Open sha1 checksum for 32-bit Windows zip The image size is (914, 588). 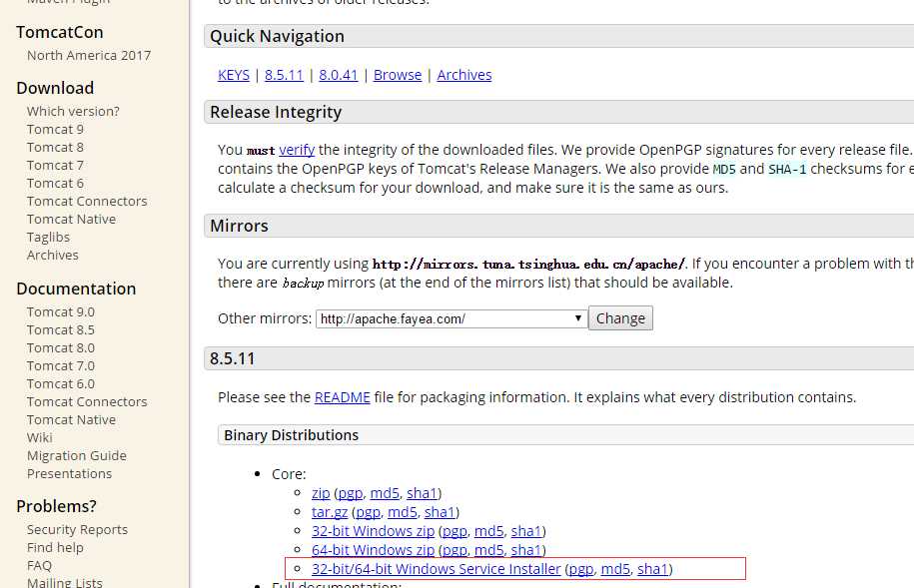526,531
